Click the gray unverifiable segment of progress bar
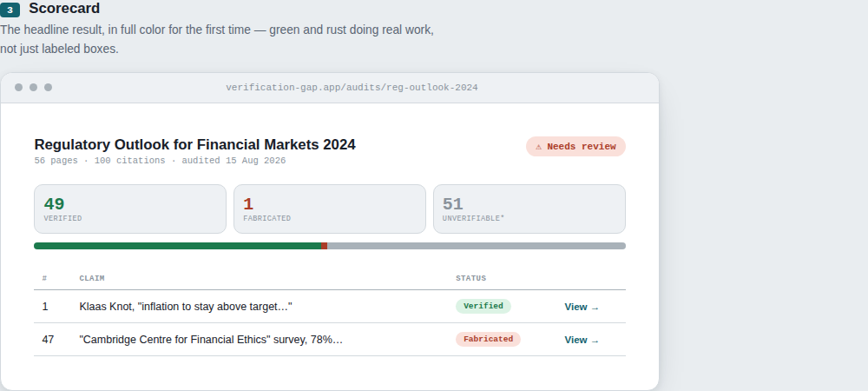Image resolution: width=868 pixels, height=391 pixels. click(477, 246)
